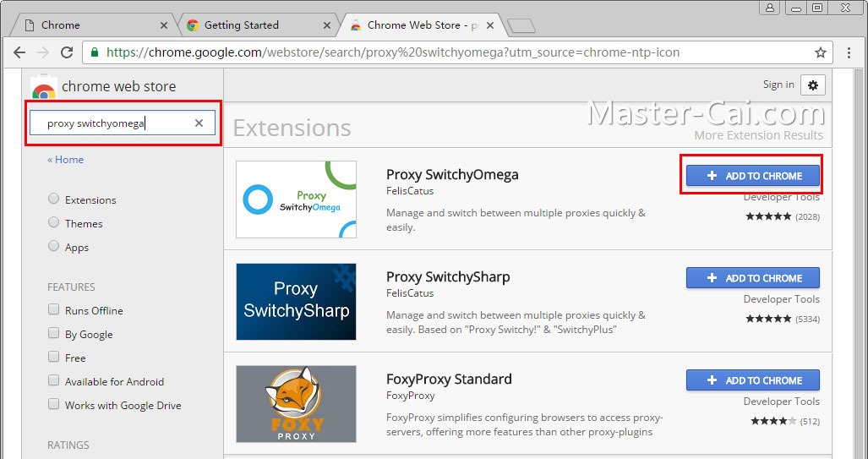Viewport: 868px width, 459px height.
Task: Click the Extensions section heading
Action: 292,128
